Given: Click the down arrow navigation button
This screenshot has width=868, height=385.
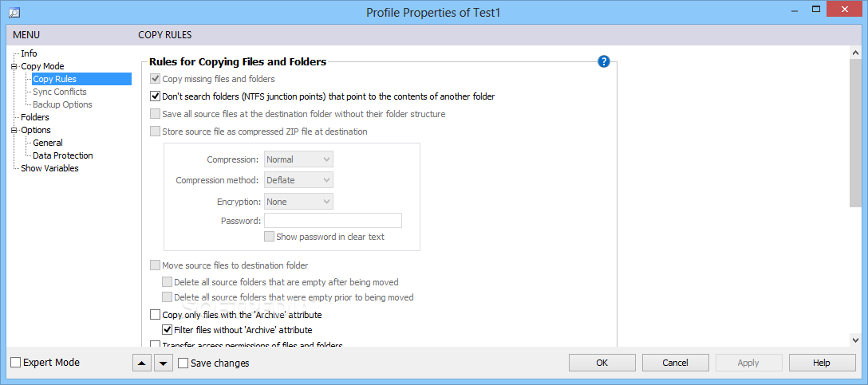Looking at the screenshot, I should coord(163,363).
